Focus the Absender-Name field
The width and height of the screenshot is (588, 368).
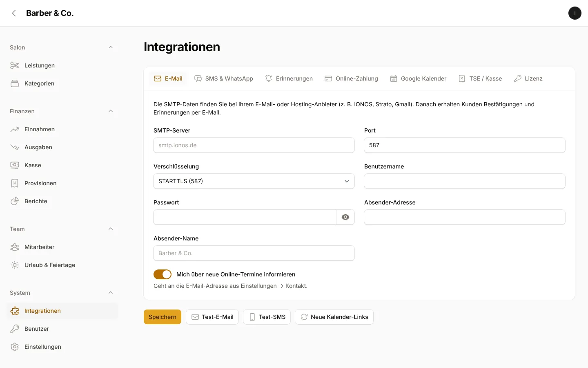pos(254,253)
